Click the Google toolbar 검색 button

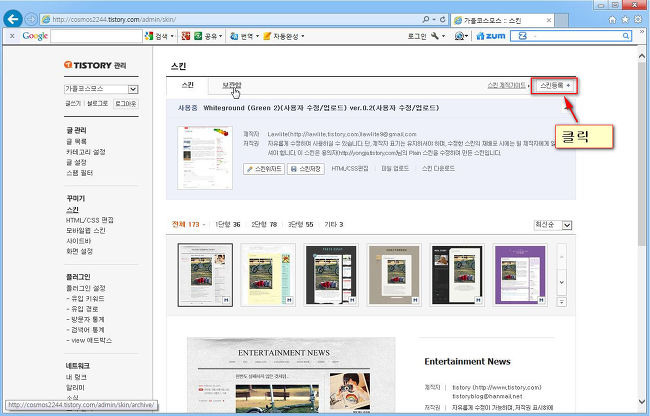159,36
